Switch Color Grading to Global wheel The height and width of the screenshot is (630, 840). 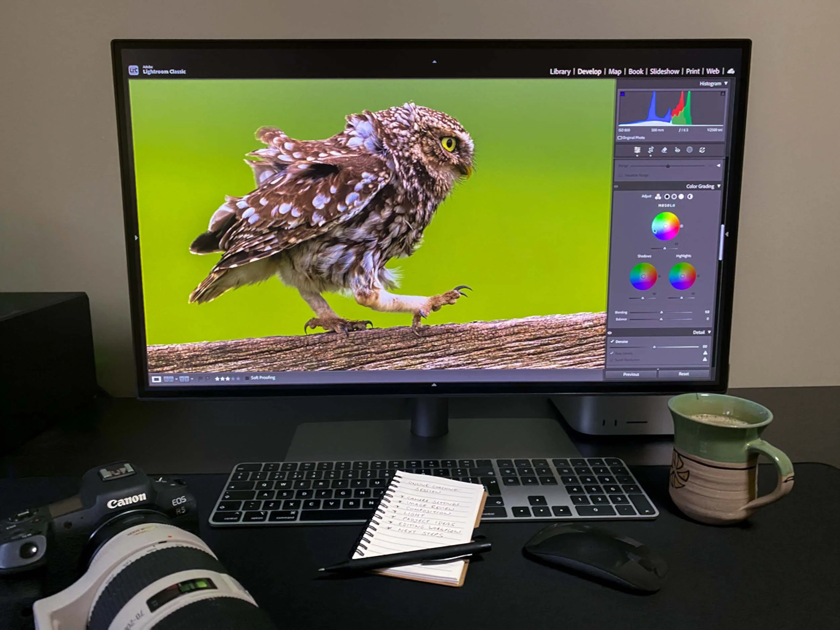(690, 196)
